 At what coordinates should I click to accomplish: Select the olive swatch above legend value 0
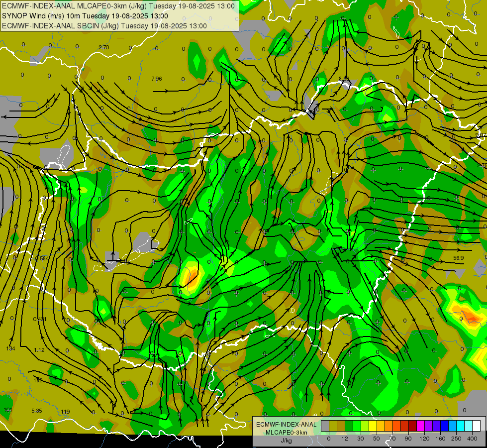(333, 426)
